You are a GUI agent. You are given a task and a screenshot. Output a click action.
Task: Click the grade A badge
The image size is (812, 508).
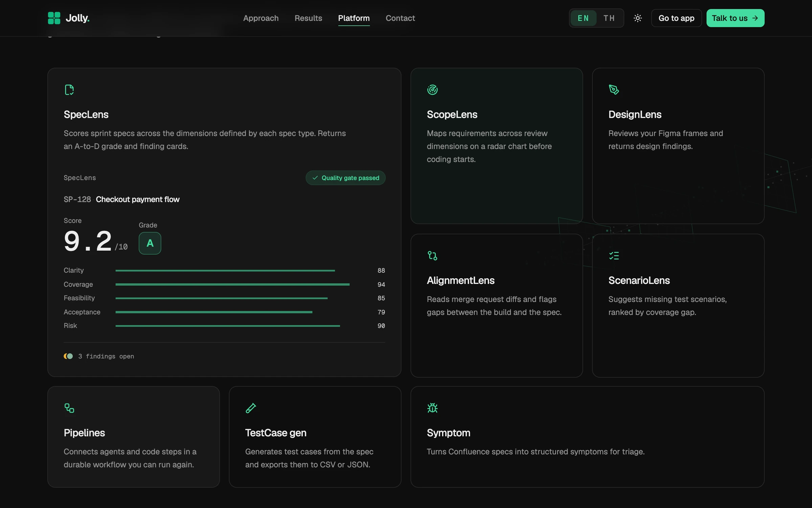(150, 243)
